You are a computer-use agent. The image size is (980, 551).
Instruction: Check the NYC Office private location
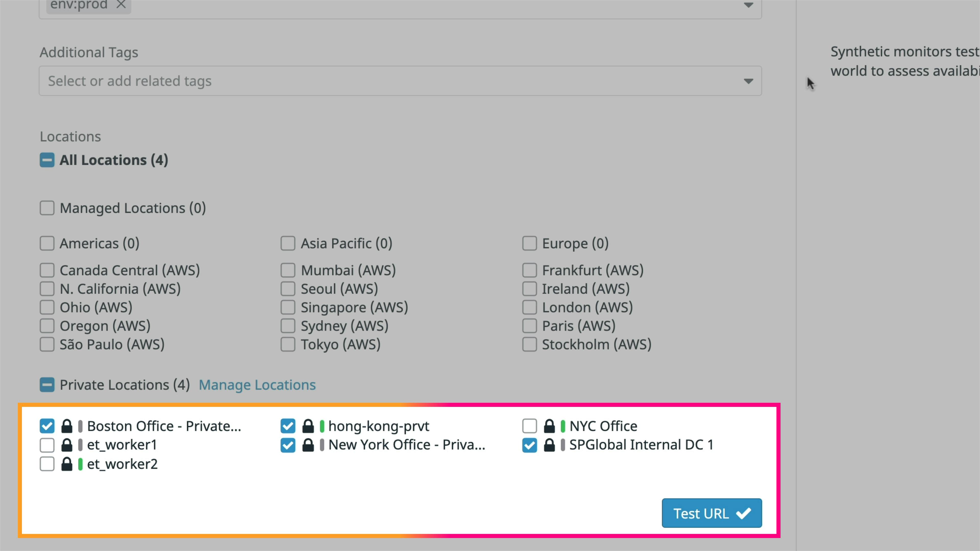click(x=530, y=426)
